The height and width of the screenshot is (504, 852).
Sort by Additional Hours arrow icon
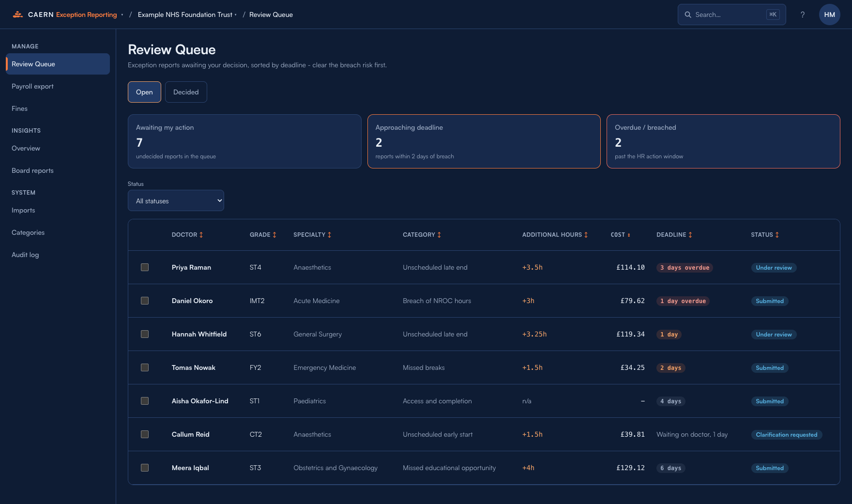(586, 235)
